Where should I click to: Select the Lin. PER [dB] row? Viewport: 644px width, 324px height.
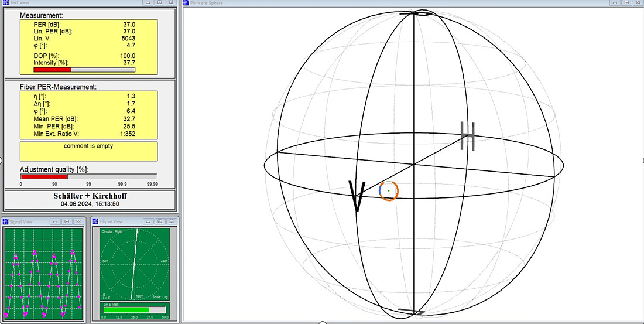[84, 31]
